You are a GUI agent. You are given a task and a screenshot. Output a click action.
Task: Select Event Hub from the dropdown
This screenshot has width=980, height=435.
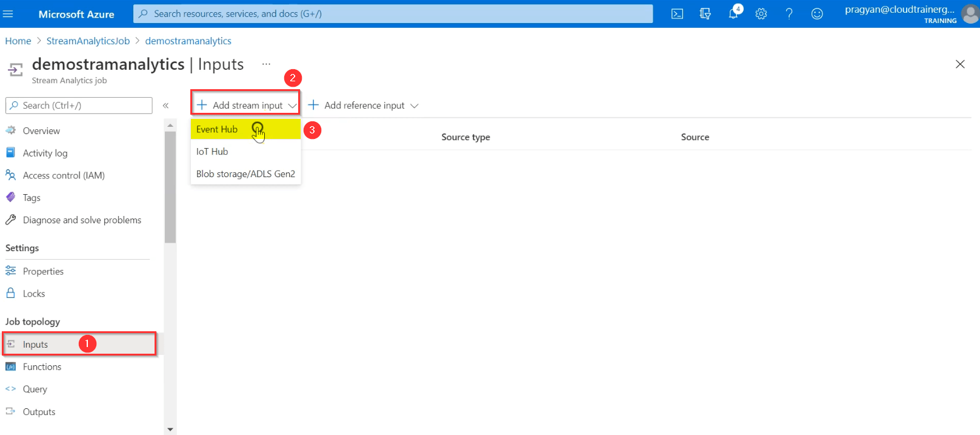(x=217, y=129)
